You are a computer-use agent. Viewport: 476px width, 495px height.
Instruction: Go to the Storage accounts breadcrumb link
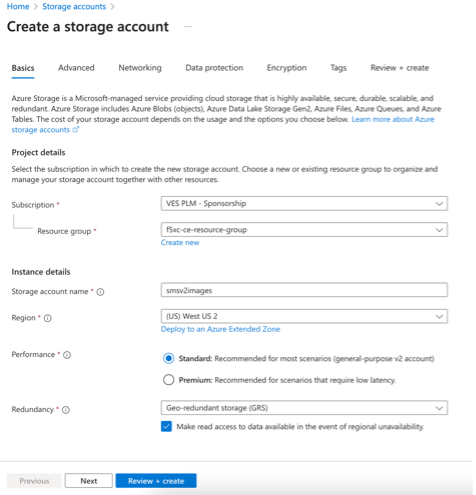point(74,7)
